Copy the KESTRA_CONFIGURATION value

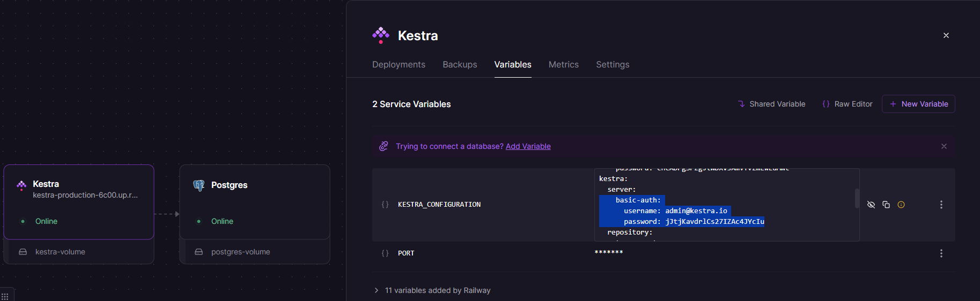coord(886,205)
